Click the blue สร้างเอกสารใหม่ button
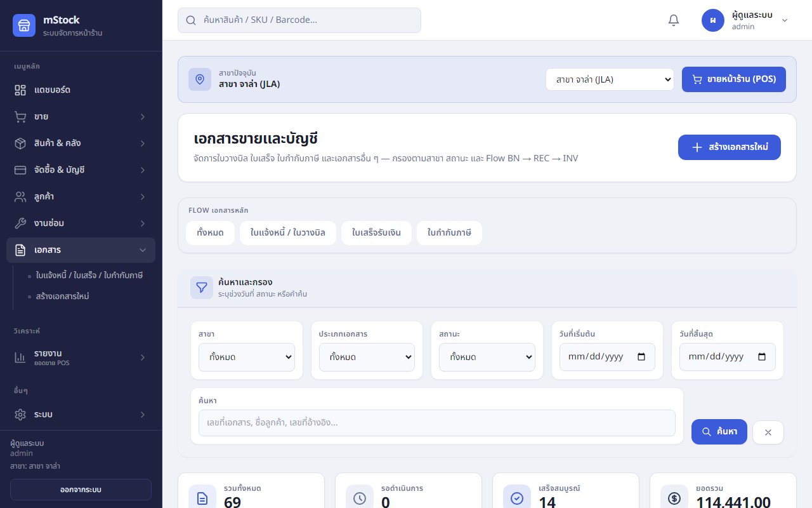The height and width of the screenshot is (508, 812). [x=730, y=147]
